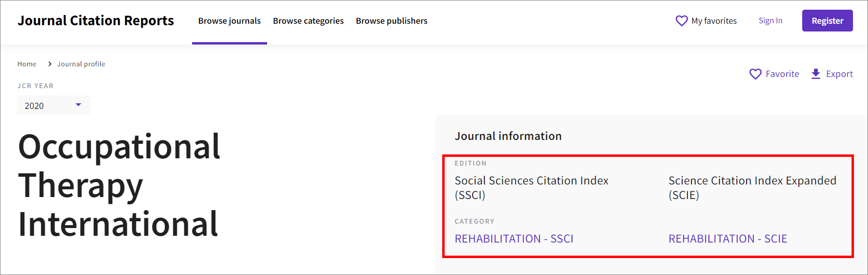Open the REHABILITATION - SSCI category link
Screen dimensions: 868x275
pos(514,239)
